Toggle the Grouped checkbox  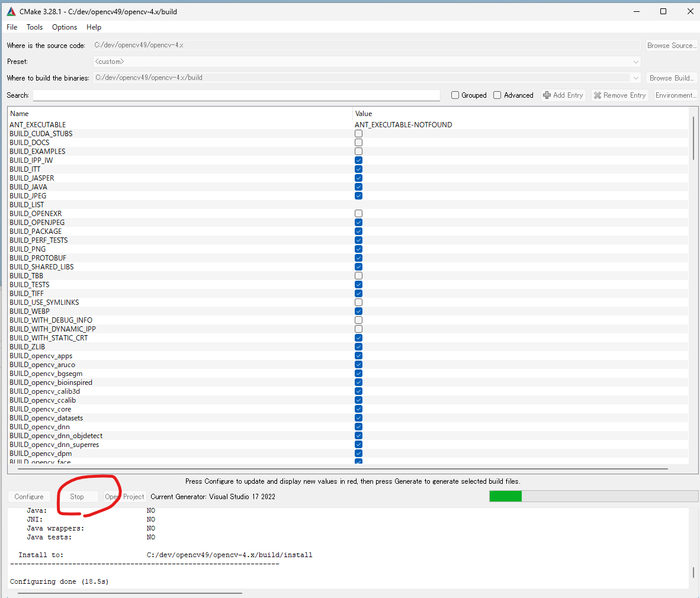pos(455,95)
